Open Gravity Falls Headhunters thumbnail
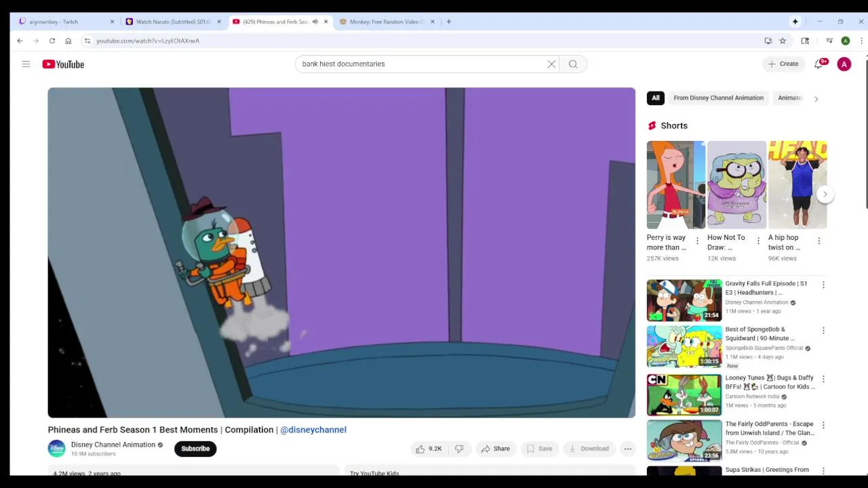The width and height of the screenshot is (868, 488). click(x=684, y=300)
